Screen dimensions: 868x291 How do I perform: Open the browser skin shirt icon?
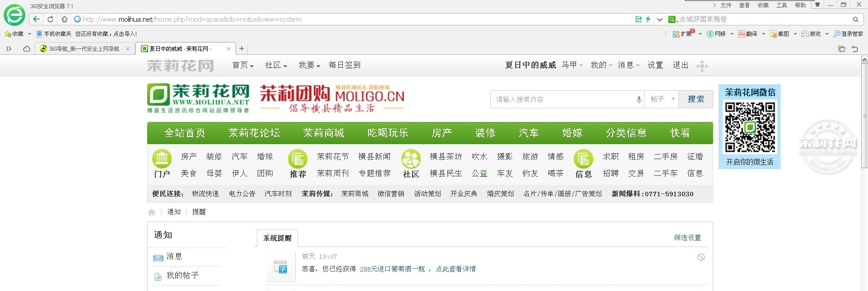[x=817, y=5]
